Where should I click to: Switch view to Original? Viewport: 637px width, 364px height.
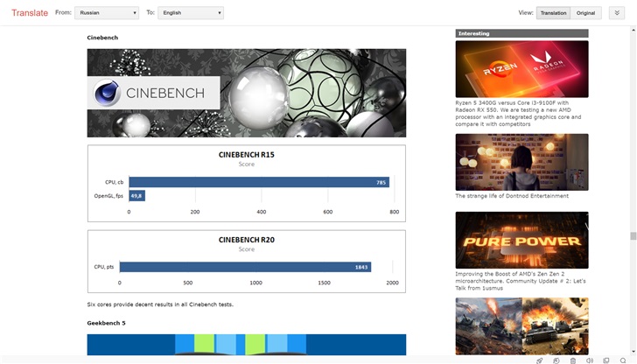pos(585,13)
